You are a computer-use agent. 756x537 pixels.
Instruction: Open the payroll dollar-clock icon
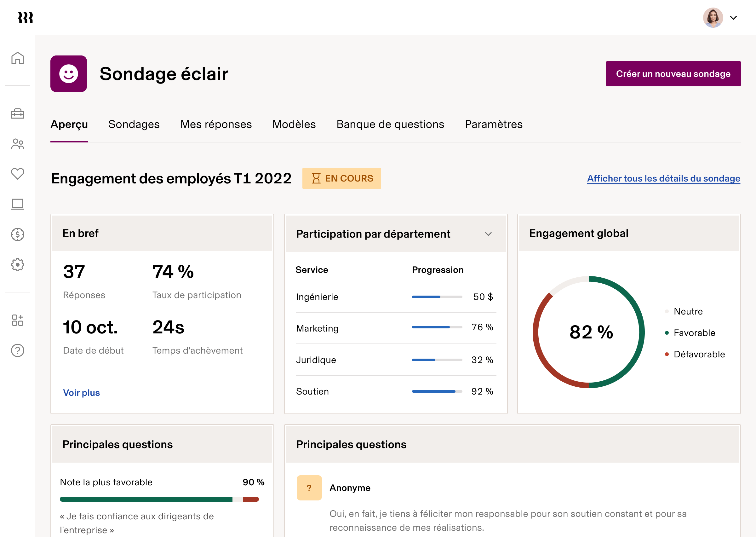tap(18, 234)
